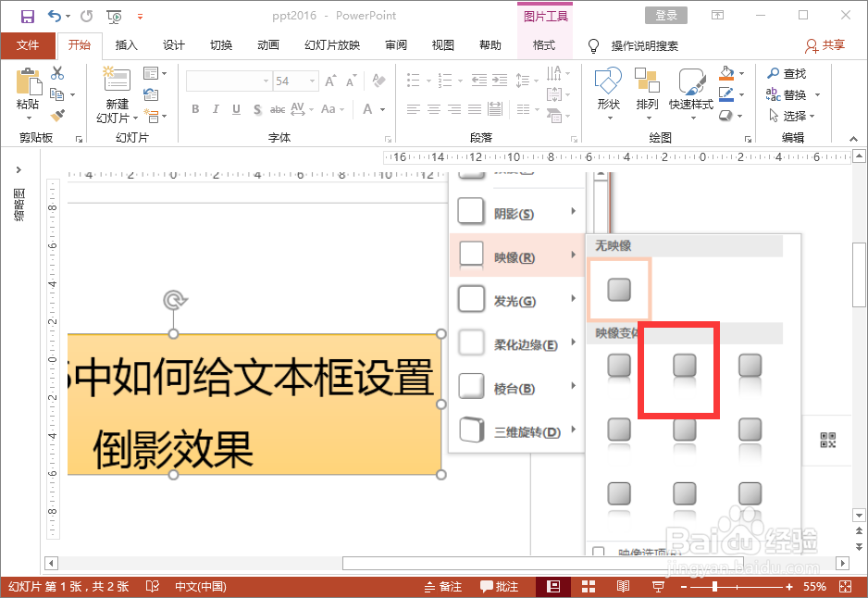Click the Sign in (登录) button
The image size is (868, 598).
666,16
